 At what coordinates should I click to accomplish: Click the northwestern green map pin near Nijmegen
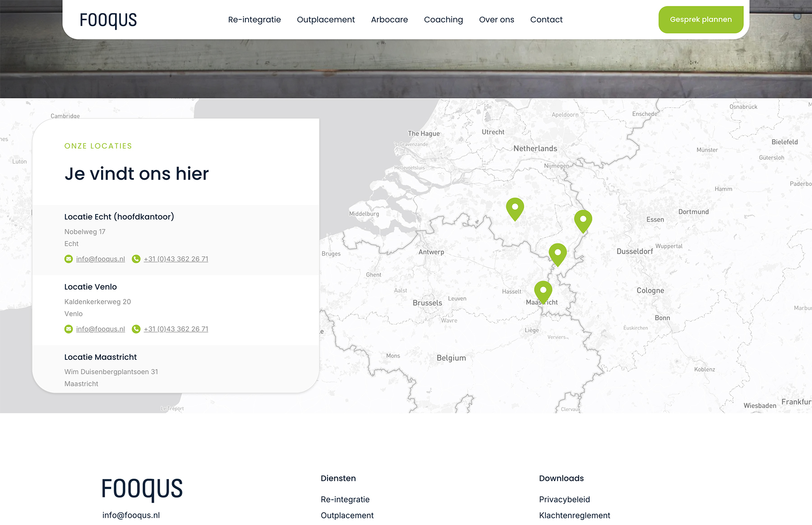tap(515, 209)
